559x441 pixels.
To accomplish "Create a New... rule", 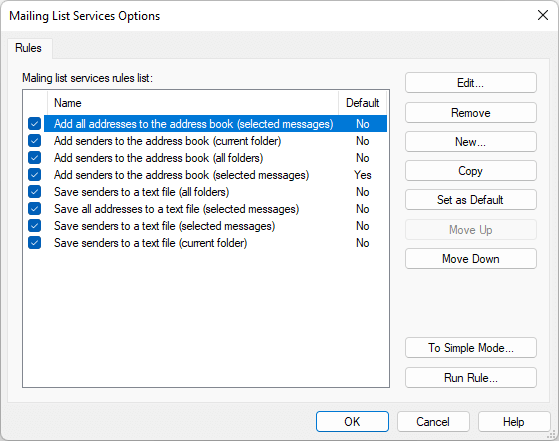I will coord(471,142).
